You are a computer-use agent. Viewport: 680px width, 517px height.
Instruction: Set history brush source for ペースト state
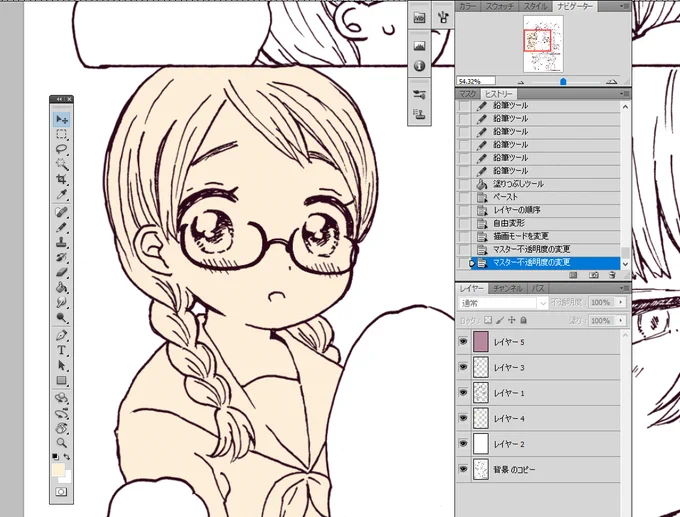[x=464, y=197]
